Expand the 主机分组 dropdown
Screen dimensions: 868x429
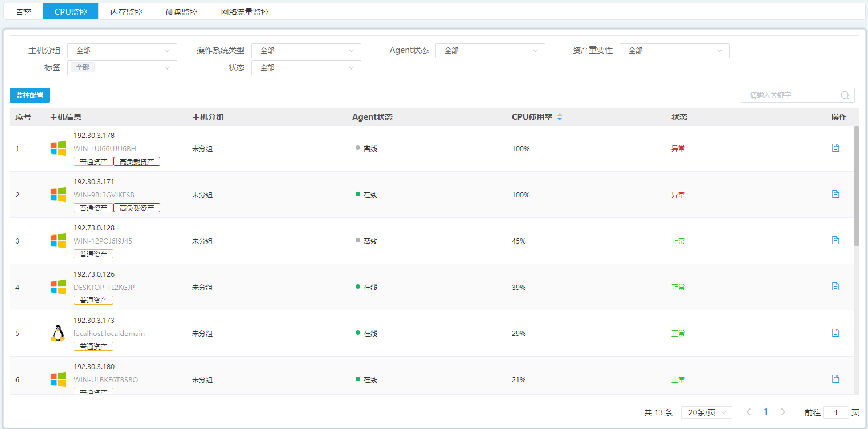[122, 51]
